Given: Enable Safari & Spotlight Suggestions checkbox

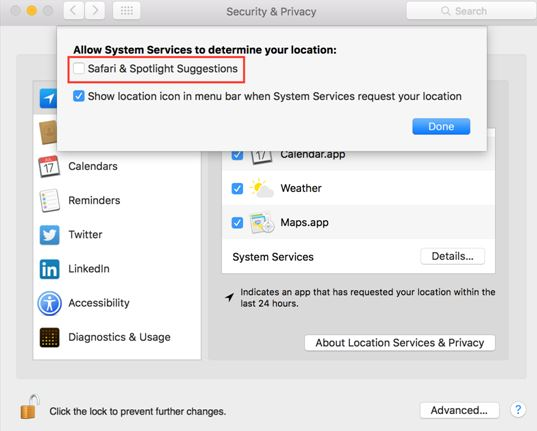Looking at the screenshot, I should click(79, 69).
